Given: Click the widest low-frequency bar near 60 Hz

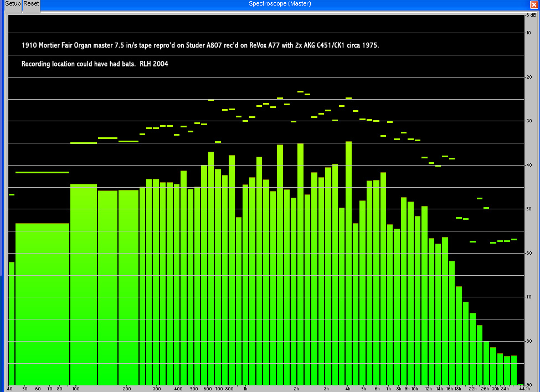Looking at the screenshot, I should 42,304.
